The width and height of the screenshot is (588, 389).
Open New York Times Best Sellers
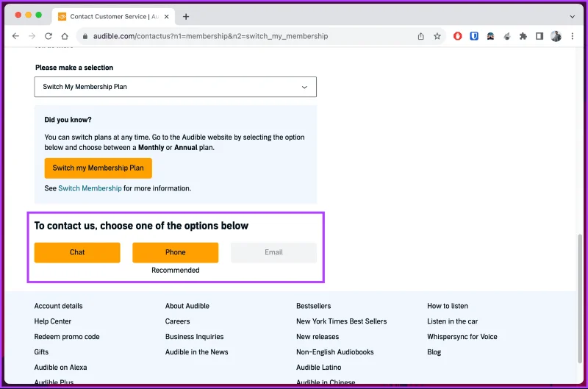point(342,321)
